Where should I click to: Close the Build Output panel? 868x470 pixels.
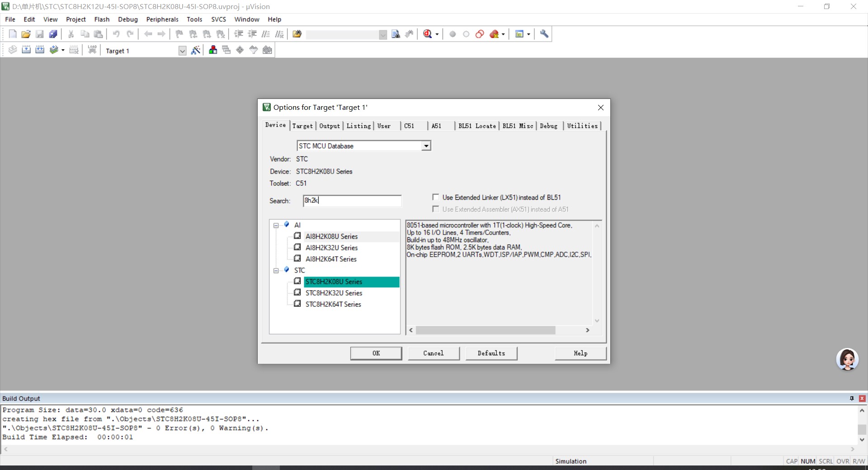tap(862, 399)
